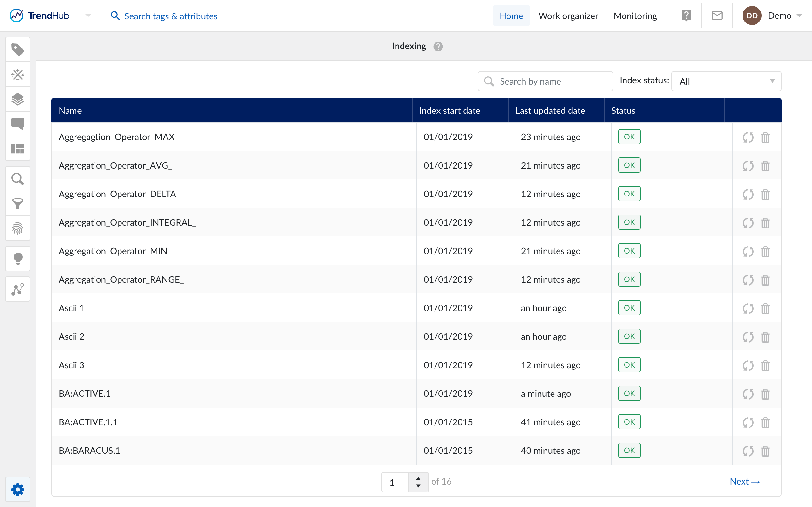The width and height of the screenshot is (812, 507).
Task: Open the Monitoring menu
Action: pos(635,16)
